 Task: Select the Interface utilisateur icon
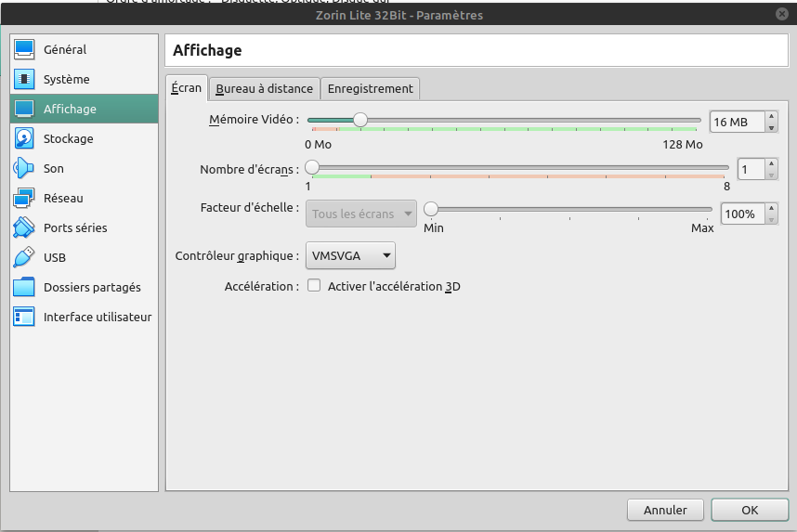pos(24,318)
